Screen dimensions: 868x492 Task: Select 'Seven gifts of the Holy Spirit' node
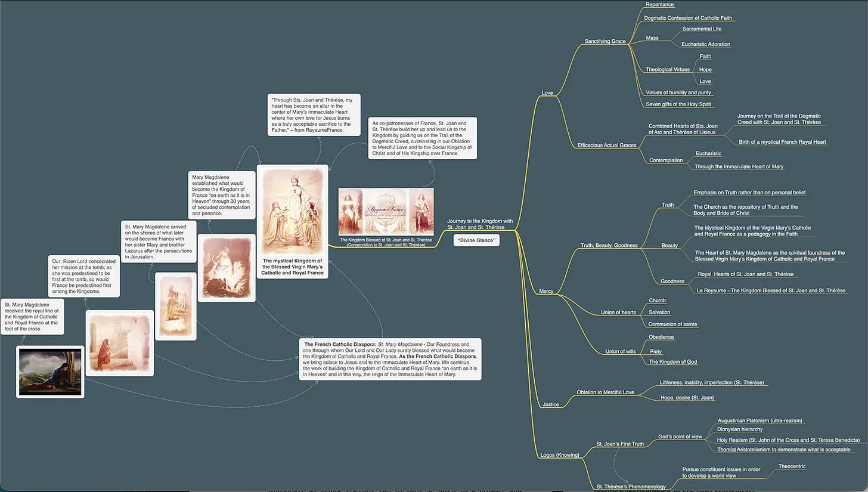tap(678, 104)
